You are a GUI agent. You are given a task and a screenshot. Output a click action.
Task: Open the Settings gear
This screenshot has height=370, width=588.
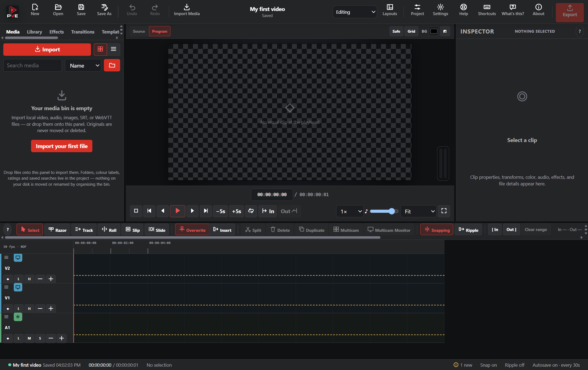coord(440,10)
